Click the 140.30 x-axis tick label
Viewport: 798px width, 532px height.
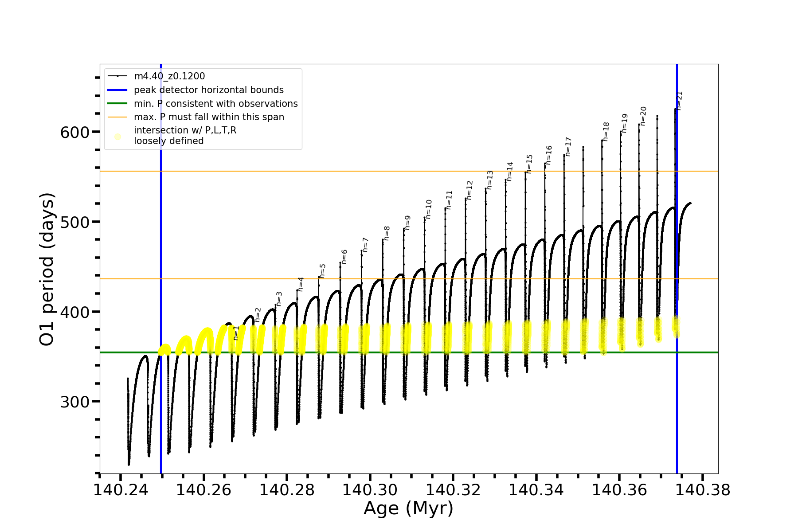[x=370, y=490]
